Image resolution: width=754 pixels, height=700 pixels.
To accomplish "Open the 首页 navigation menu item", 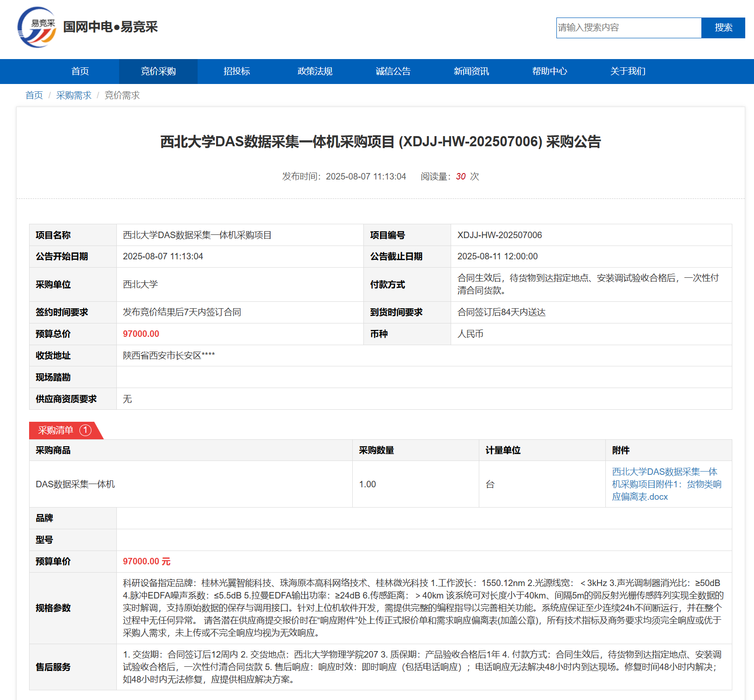I will point(80,72).
